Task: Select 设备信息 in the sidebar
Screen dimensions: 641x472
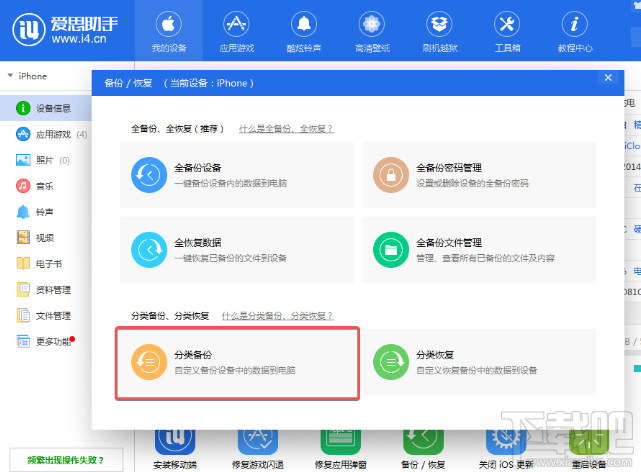Action: [x=46, y=108]
